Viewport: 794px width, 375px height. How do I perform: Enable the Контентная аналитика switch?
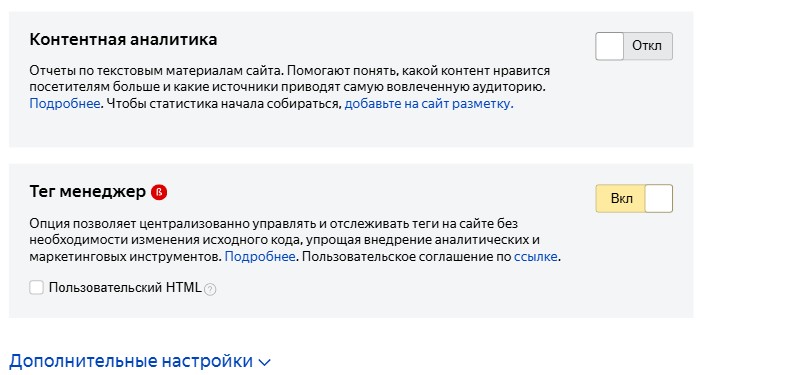tap(634, 46)
